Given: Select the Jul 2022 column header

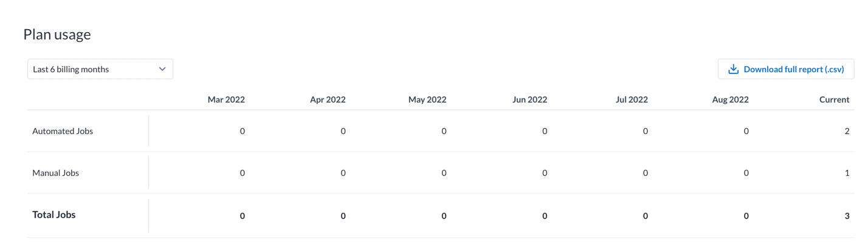Looking at the screenshot, I should tap(632, 100).
